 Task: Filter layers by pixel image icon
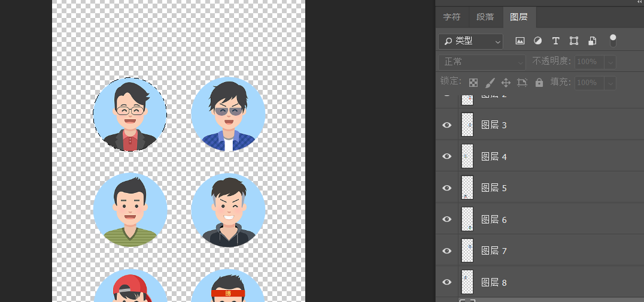[x=520, y=41]
